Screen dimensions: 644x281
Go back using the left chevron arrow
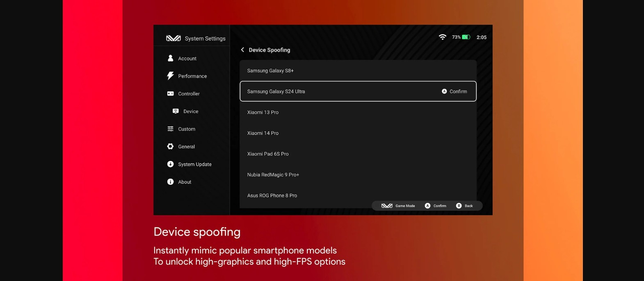click(x=242, y=50)
